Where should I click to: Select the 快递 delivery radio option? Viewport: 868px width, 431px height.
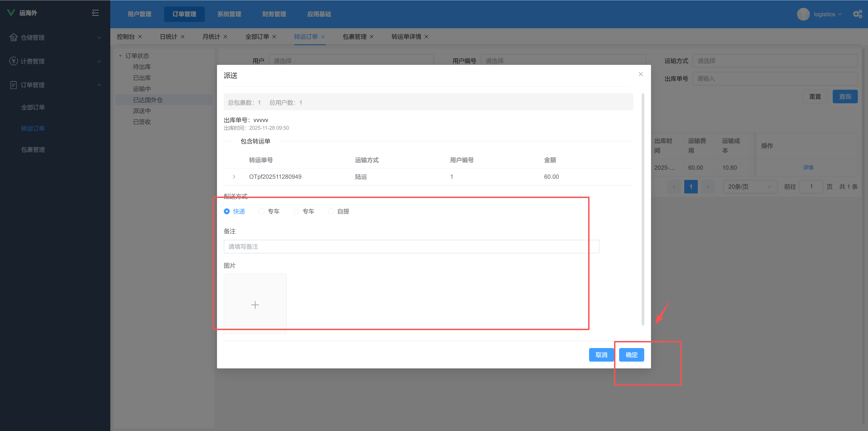click(x=227, y=211)
